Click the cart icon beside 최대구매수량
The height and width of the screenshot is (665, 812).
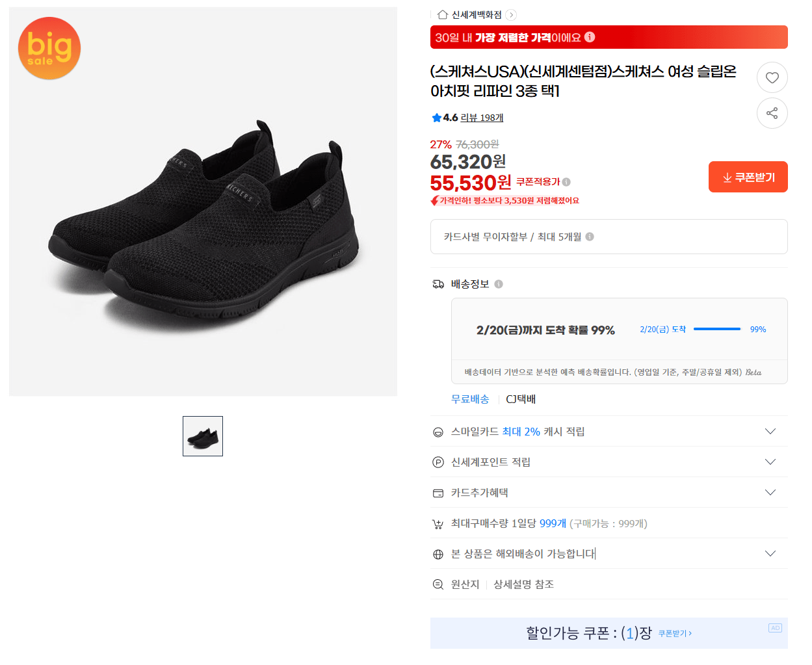tap(438, 523)
